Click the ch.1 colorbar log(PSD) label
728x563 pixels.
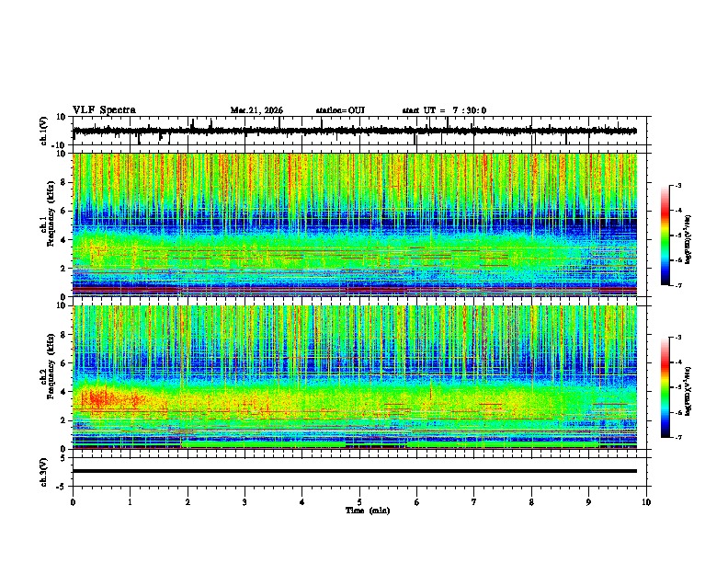(688, 240)
